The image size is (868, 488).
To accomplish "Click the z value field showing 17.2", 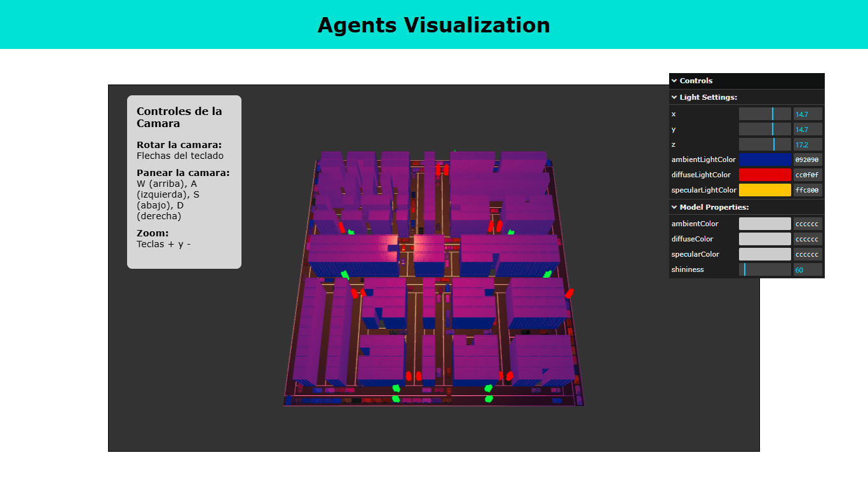I will click(x=808, y=145).
